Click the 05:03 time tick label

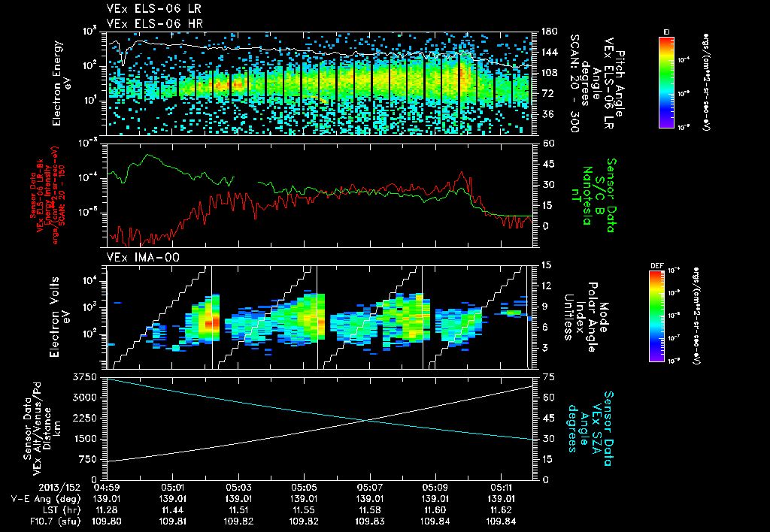[x=238, y=488]
